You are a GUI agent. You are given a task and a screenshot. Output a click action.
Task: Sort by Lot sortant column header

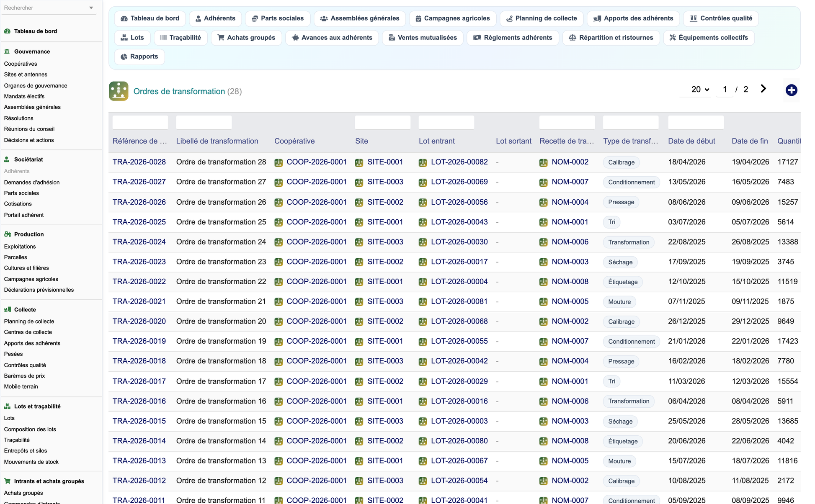coord(513,141)
